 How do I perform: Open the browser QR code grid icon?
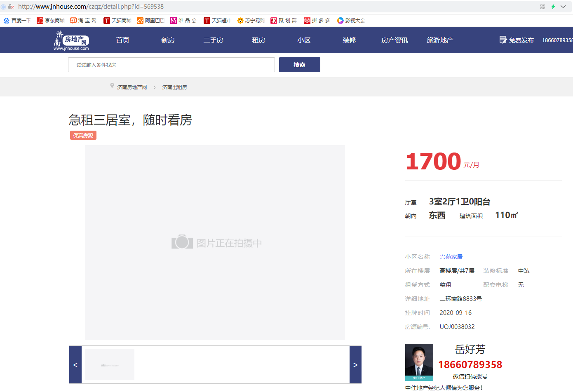point(542,7)
